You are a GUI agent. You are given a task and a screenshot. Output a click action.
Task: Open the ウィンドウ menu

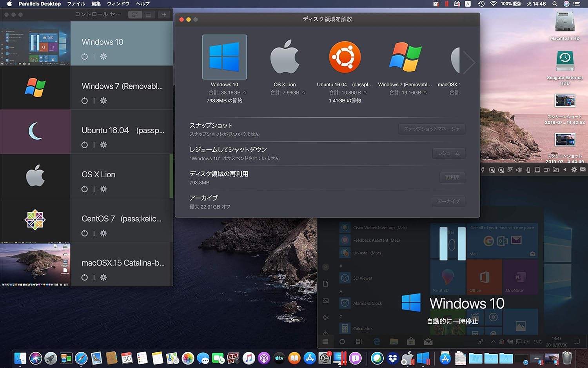(x=118, y=4)
